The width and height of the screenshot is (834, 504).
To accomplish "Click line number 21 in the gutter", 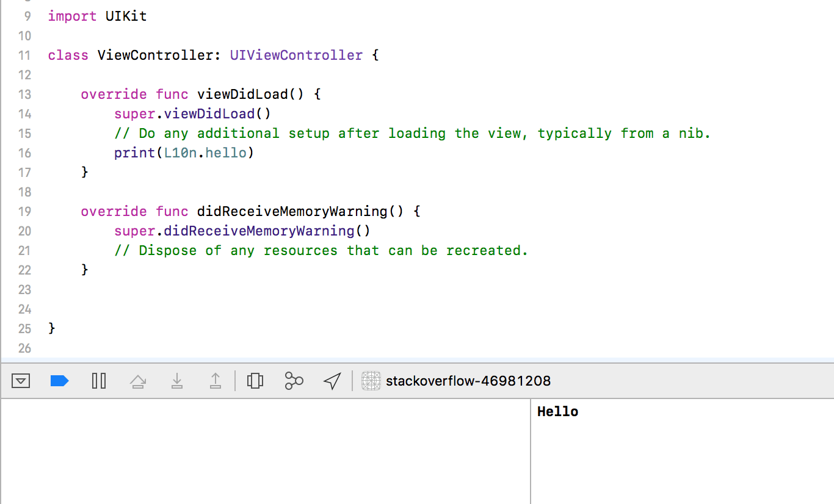I will point(24,250).
